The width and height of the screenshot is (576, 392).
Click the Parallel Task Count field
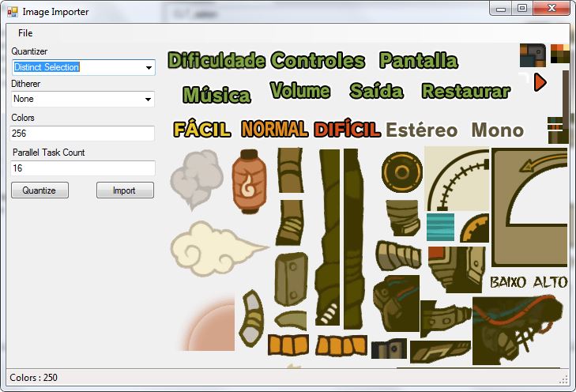coord(83,168)
